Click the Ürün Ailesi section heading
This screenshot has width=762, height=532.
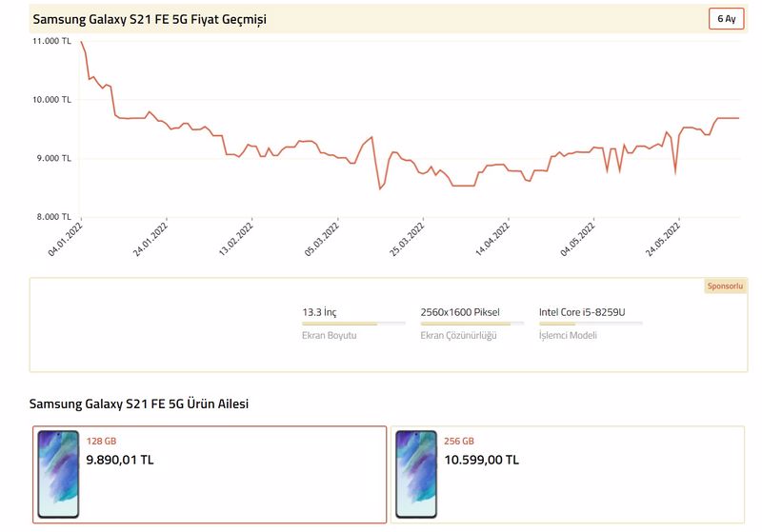(x=139, y=404)
